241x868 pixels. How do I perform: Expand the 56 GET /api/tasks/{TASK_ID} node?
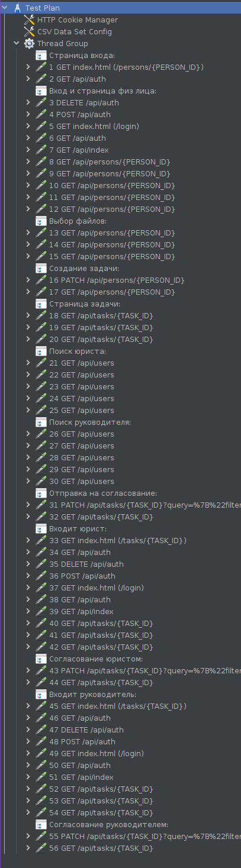28,848
